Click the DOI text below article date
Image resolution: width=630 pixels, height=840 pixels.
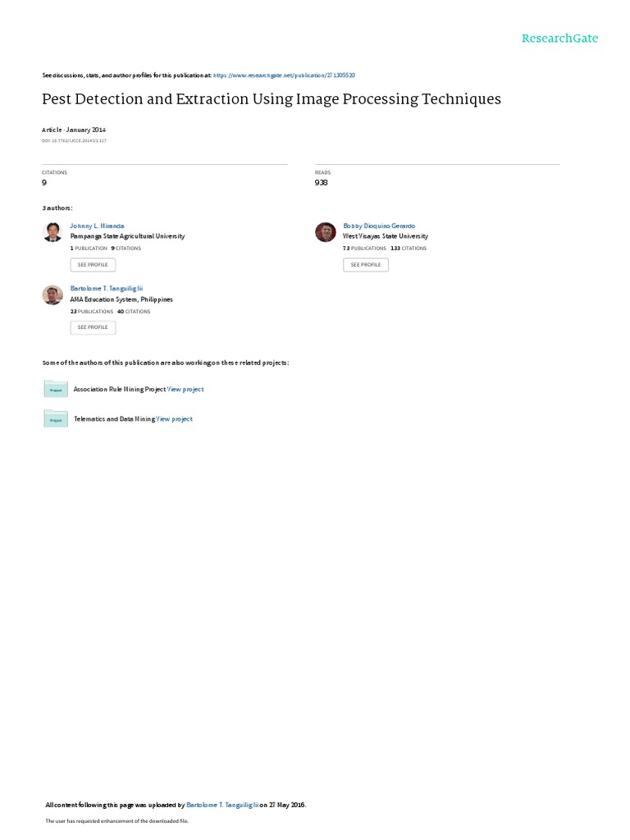(x=74, y=141)
